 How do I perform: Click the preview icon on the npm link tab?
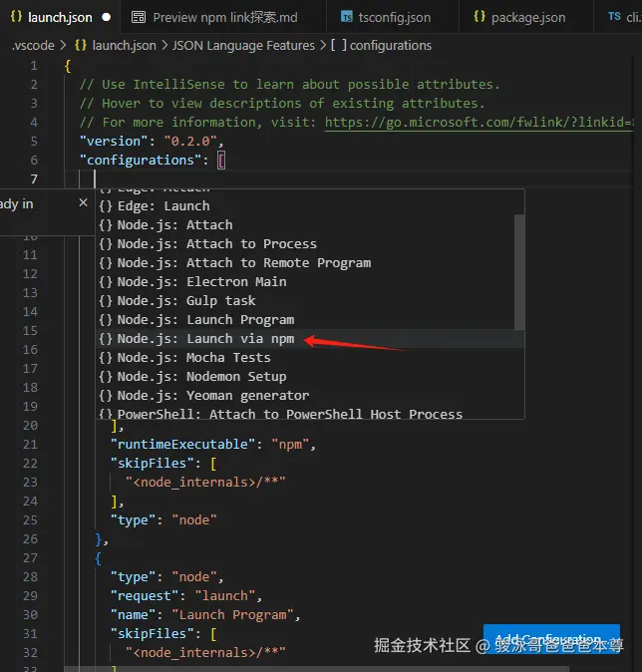(139, 17)
